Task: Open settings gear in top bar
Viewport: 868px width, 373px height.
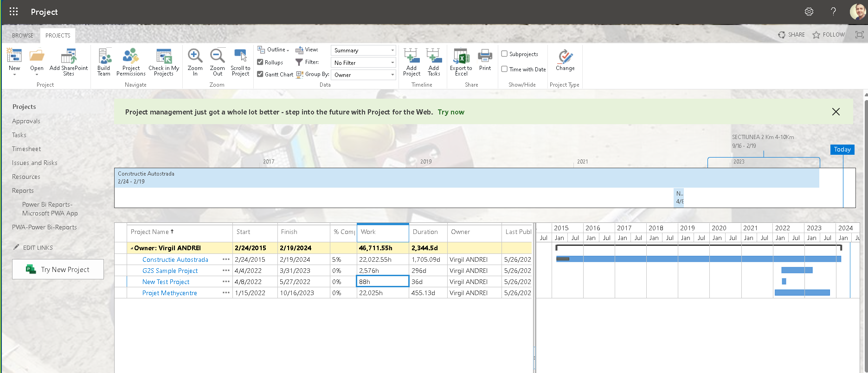Action: pos(809,12)
